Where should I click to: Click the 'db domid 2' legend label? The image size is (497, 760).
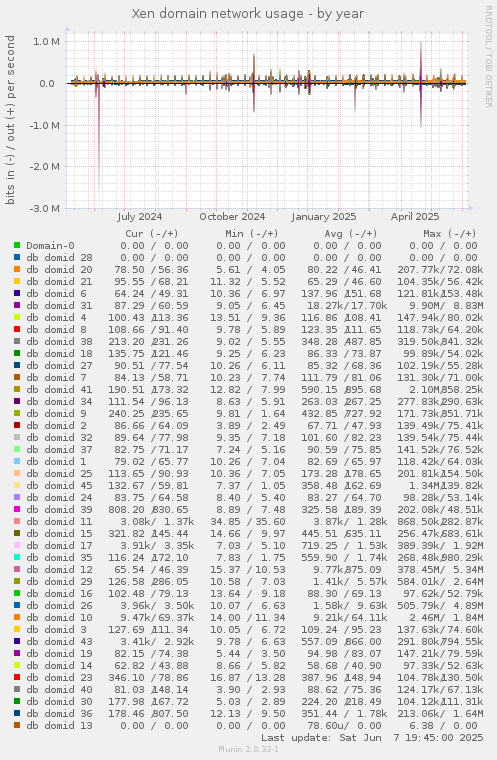[x=56, y=426]
